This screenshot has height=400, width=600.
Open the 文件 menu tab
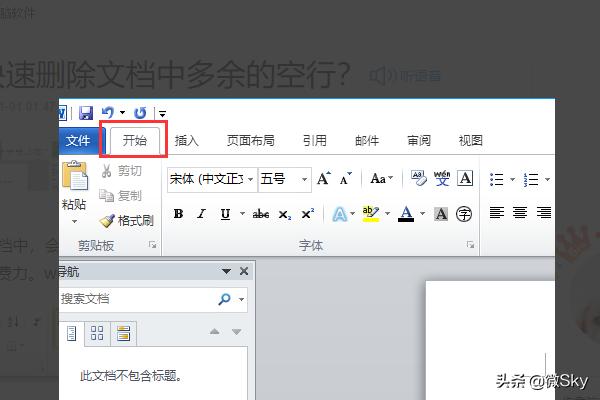click(78, 140)
